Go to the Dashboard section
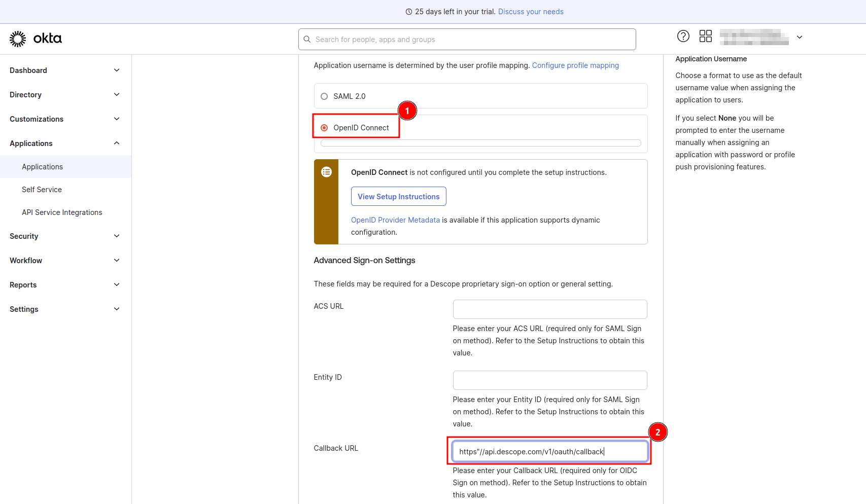The image size is (866, 504). click(x=28, y=70)
